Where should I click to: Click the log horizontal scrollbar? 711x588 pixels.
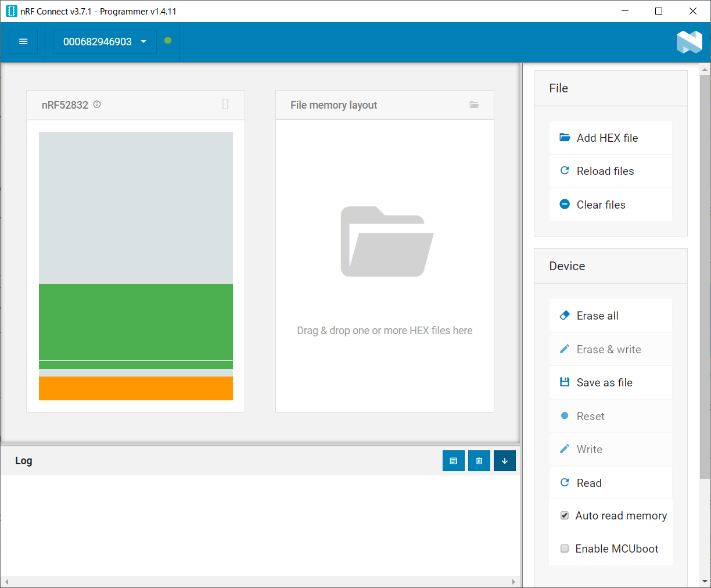point(260,582)
